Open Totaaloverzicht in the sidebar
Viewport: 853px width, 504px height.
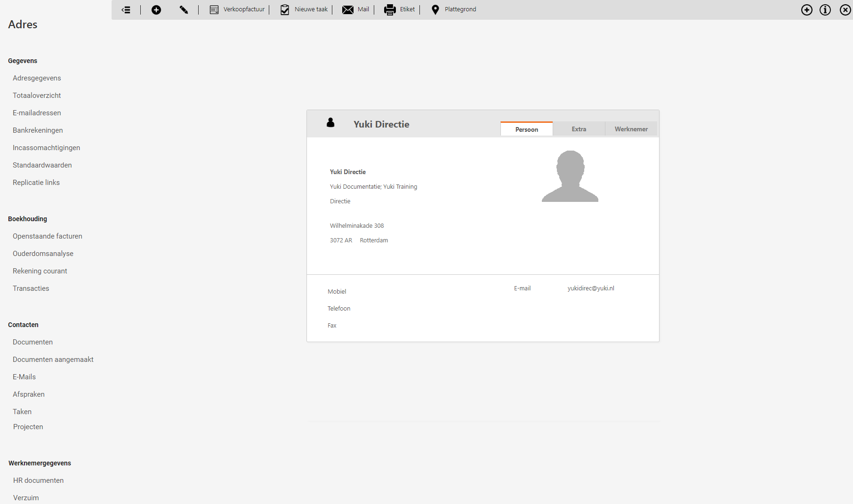coord(37,96)
